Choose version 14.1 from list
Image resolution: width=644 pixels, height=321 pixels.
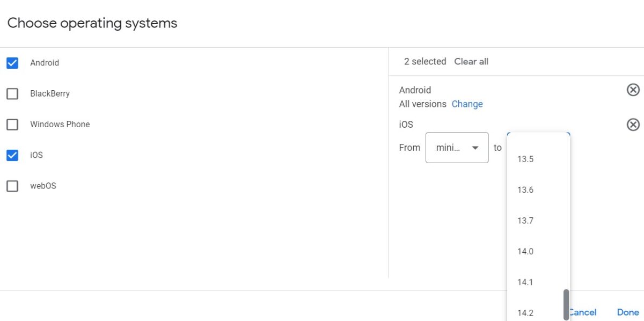tap(525, 282)
